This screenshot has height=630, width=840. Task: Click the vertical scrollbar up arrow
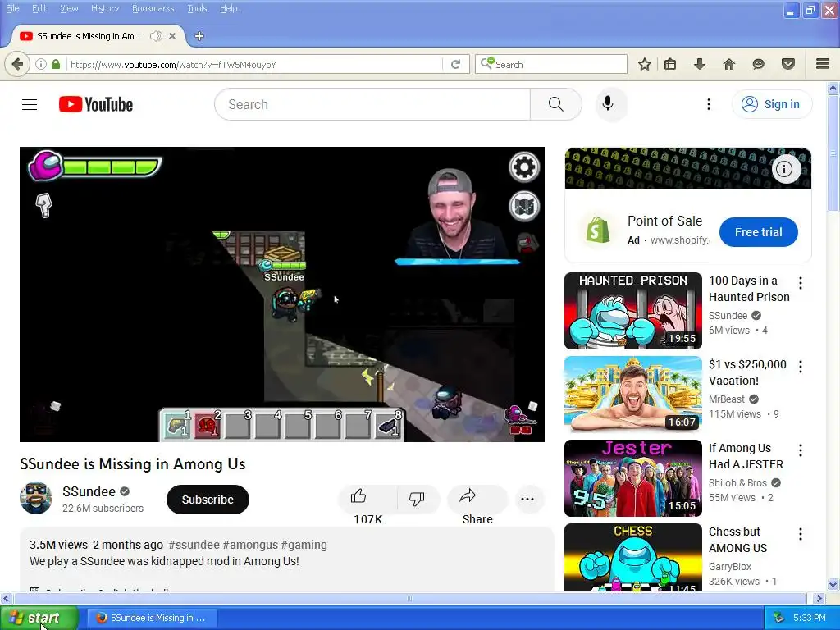click(833, 88)
